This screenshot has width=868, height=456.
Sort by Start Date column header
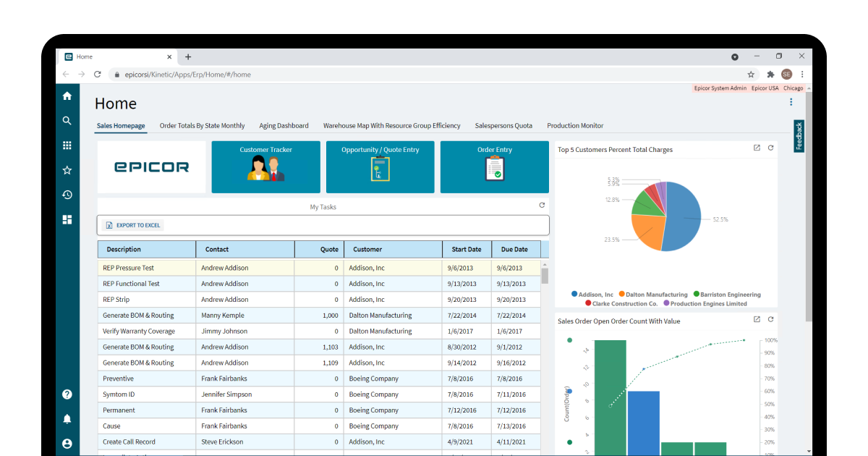point(467,250)
